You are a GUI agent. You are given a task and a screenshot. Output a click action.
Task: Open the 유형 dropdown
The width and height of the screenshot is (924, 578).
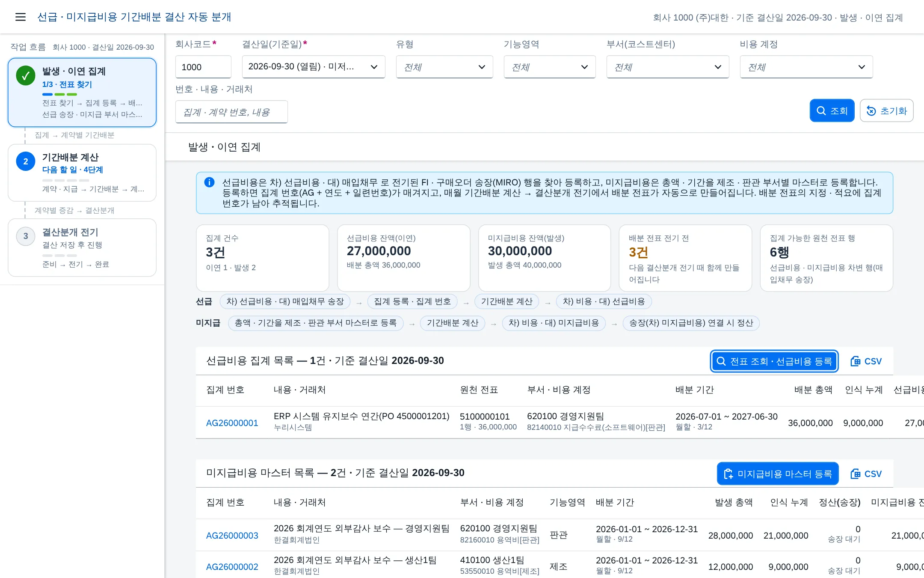444,67
